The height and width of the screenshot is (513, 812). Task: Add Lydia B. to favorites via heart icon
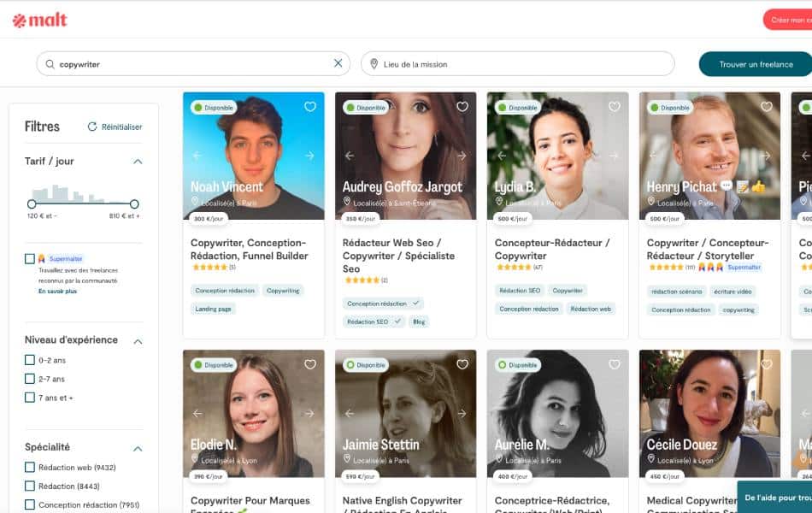[x=614, y=106]
